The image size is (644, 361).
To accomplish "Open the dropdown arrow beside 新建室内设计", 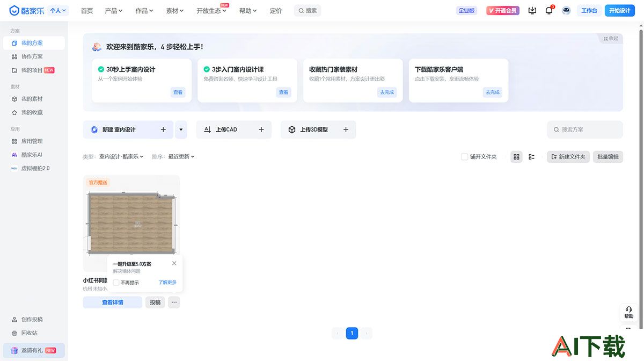I will click(181, 129).
